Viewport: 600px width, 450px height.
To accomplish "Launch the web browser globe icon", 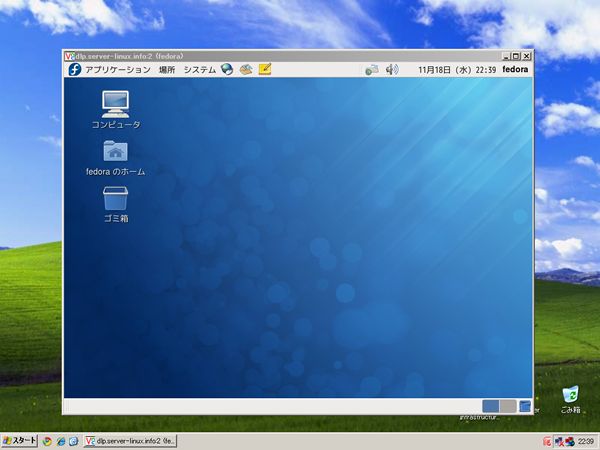I will tap(227, 69).
